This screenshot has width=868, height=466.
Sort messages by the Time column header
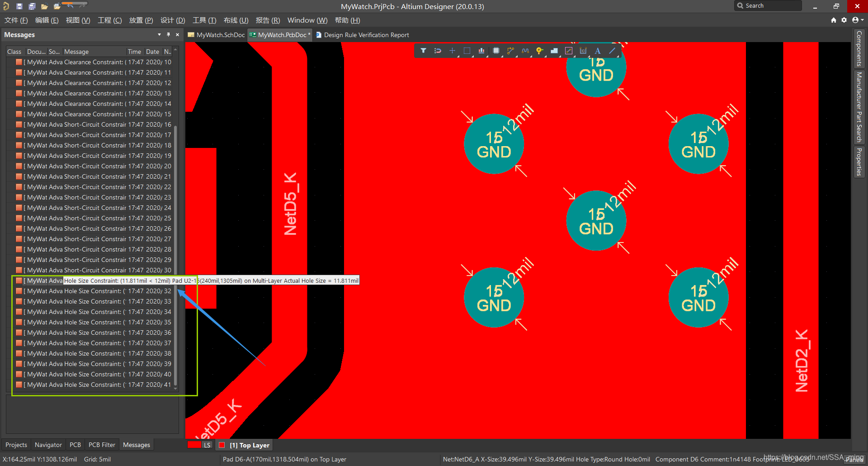pyautogui.click(x=135, y=52)
